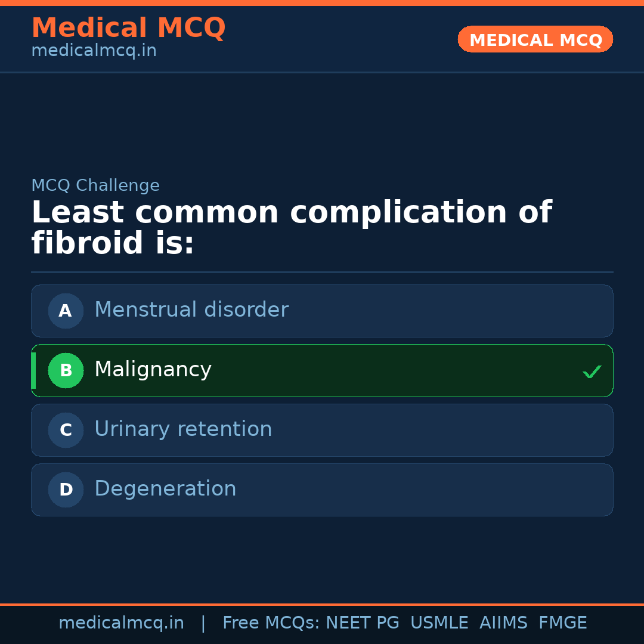This screenshot has height=644, width=644.
Task: Click the USMLE exam label
Action: pos(439,623)
